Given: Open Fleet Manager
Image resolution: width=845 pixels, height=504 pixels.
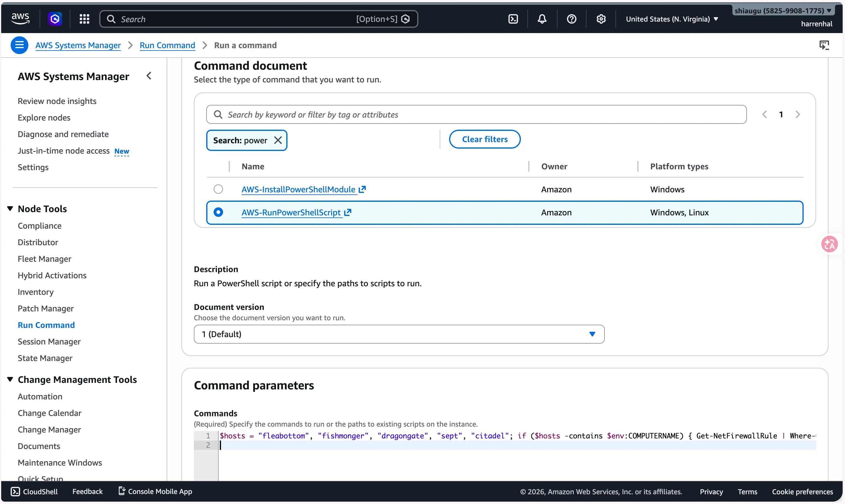Looking at the screenshot, I should [45, 259].
